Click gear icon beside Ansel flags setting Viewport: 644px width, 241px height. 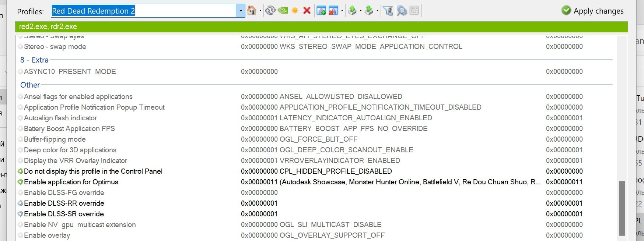[20, 96]
